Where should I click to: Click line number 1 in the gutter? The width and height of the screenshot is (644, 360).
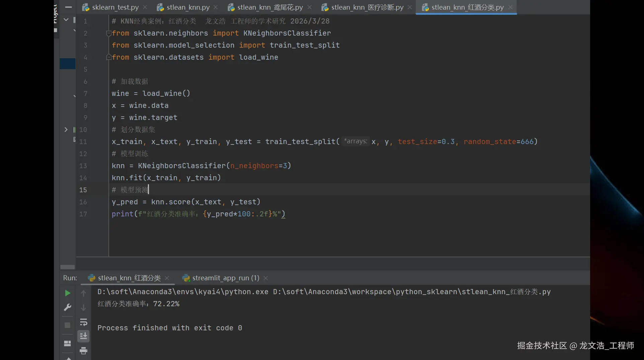[x=85, y=21]
